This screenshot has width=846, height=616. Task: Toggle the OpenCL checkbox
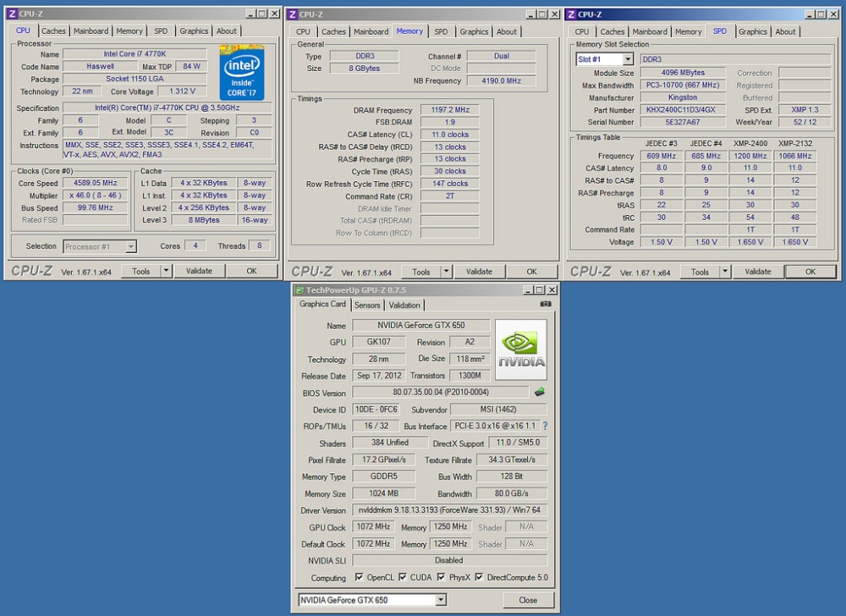tap(359, 577)
